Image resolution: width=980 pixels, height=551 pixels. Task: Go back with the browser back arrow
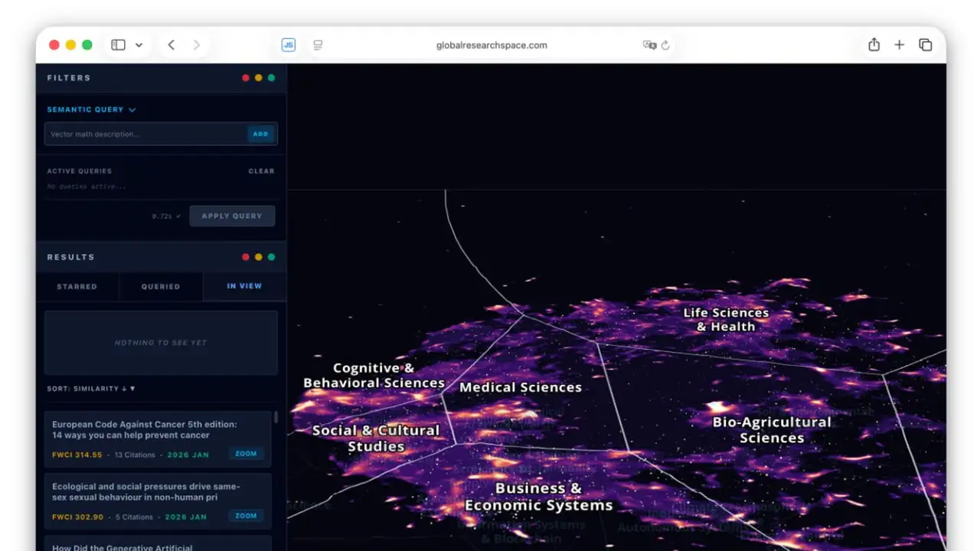(x=171, y=45)
